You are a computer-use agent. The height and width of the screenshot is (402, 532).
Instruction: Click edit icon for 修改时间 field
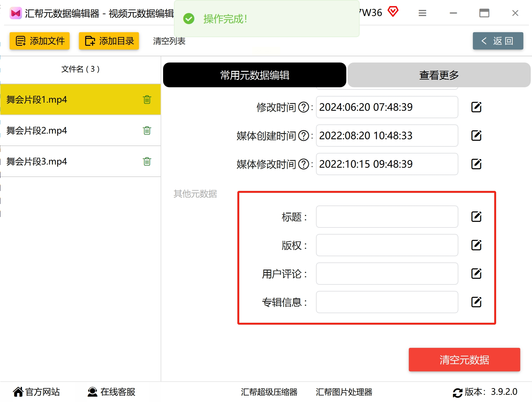[x=476, y=107]
